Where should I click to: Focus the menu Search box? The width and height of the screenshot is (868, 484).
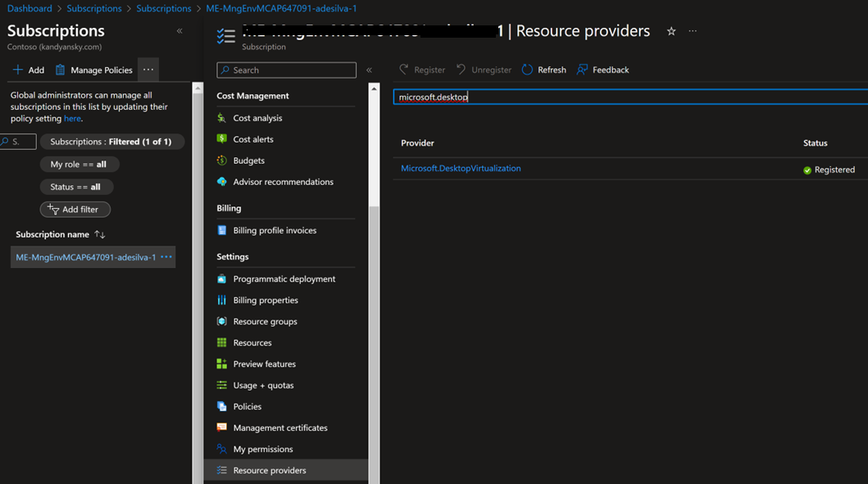[286, 70]
